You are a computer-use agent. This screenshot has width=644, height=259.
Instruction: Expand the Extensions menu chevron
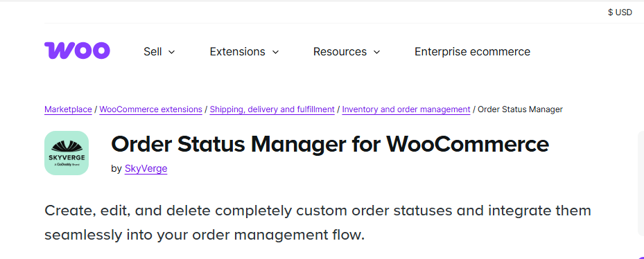tap(276, 52)
